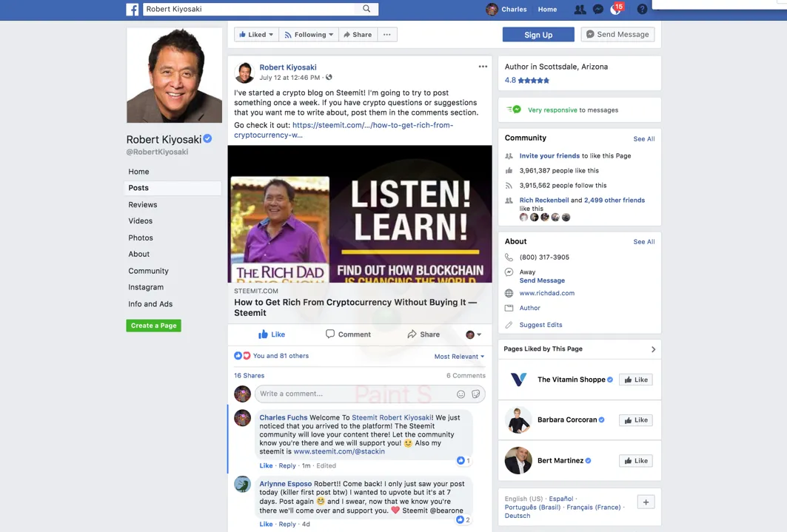787x532 pixels.
Task: Open the Listen Learn post image thumbnail
Action: pyautogui.click(x=360, y=214)
